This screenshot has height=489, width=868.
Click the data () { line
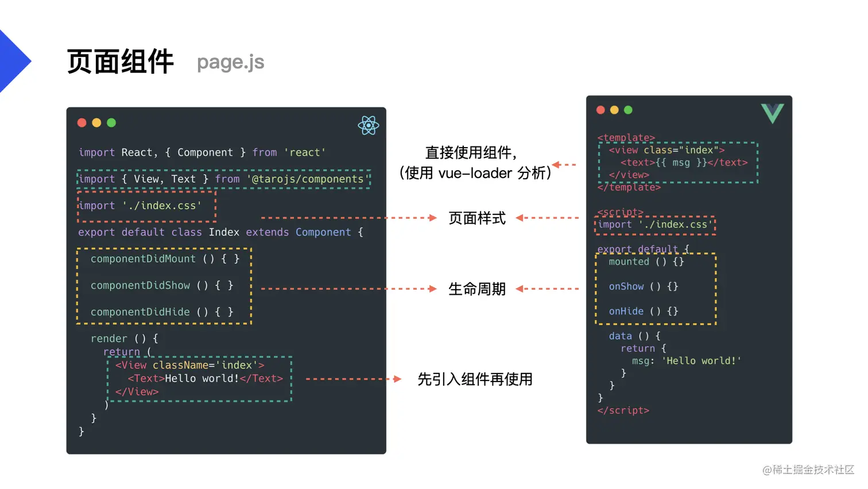[634, 336]
